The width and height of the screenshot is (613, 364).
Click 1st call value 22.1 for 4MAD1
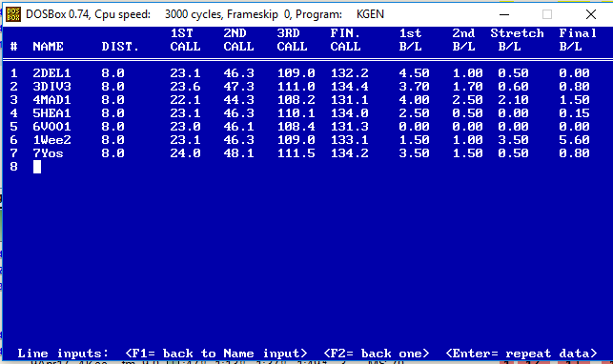coord(185,100)
